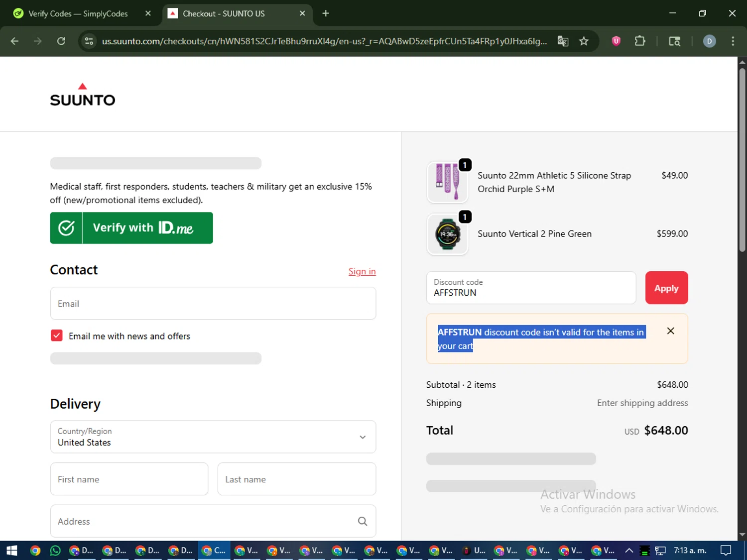The width and height of the screenshot is (747, 560).
Task: Translate this page icon
Action: pyautogui.click(x=563, y=41)
